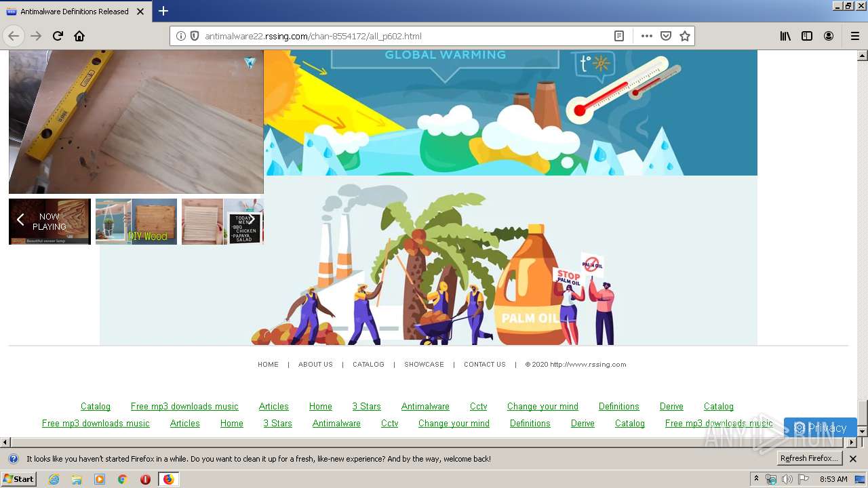868x488 pixels.
Task: Open page actions three-dot menu
Action: click(647, 36)
